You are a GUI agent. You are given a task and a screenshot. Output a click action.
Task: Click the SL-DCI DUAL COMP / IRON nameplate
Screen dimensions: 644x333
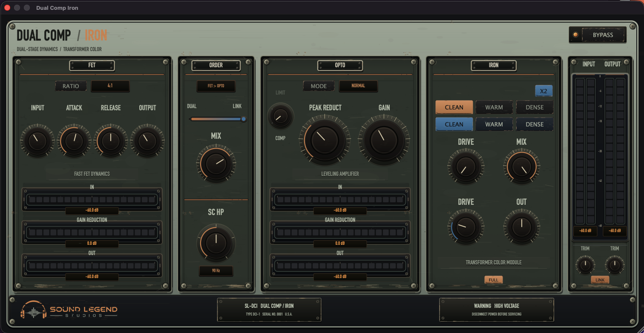(269, 310)
